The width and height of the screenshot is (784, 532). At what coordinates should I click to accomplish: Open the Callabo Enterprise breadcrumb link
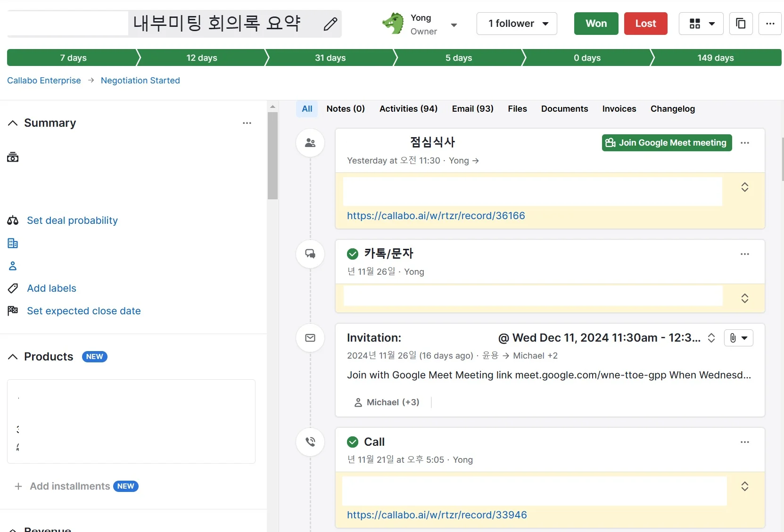point(43,80)
